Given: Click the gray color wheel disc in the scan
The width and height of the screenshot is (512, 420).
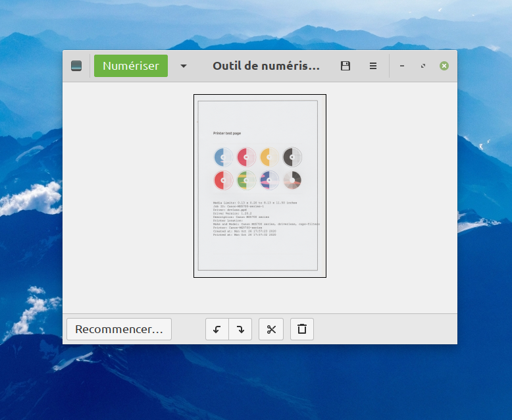Looking at the screenshot, I should pos(292,180).
